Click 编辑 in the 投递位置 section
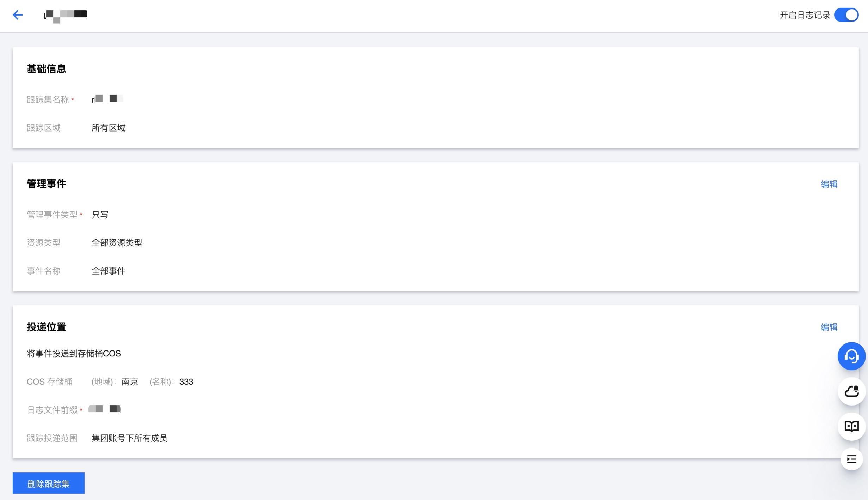Image resolution: width=868 pixels, height=500 pixels. (x=829, y=327)
